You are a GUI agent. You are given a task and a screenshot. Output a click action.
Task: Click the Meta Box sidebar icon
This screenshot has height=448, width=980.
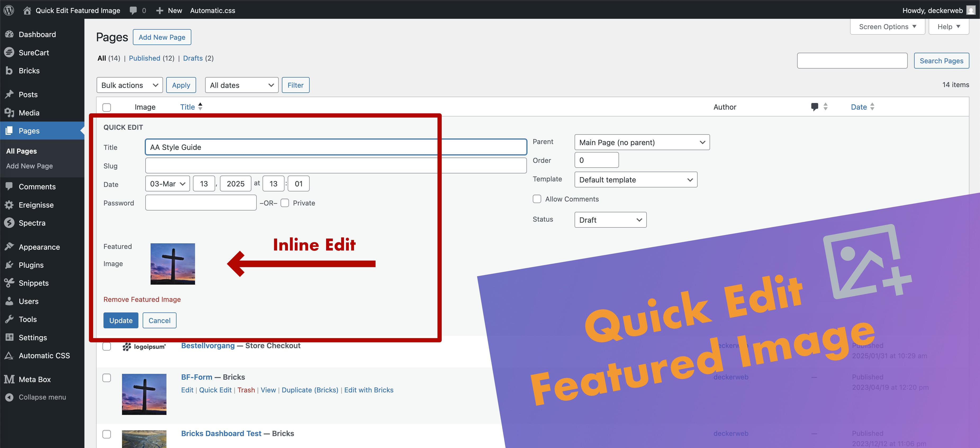(9, 379)
